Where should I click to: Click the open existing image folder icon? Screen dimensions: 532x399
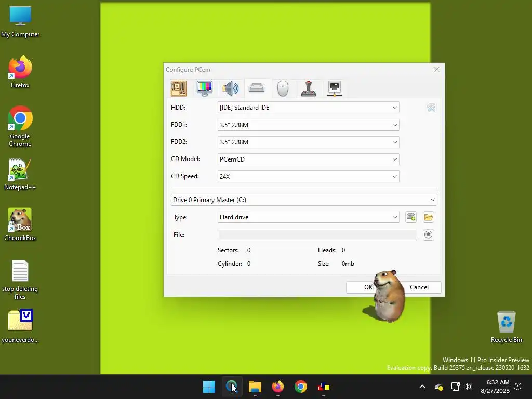coord(429,217)
